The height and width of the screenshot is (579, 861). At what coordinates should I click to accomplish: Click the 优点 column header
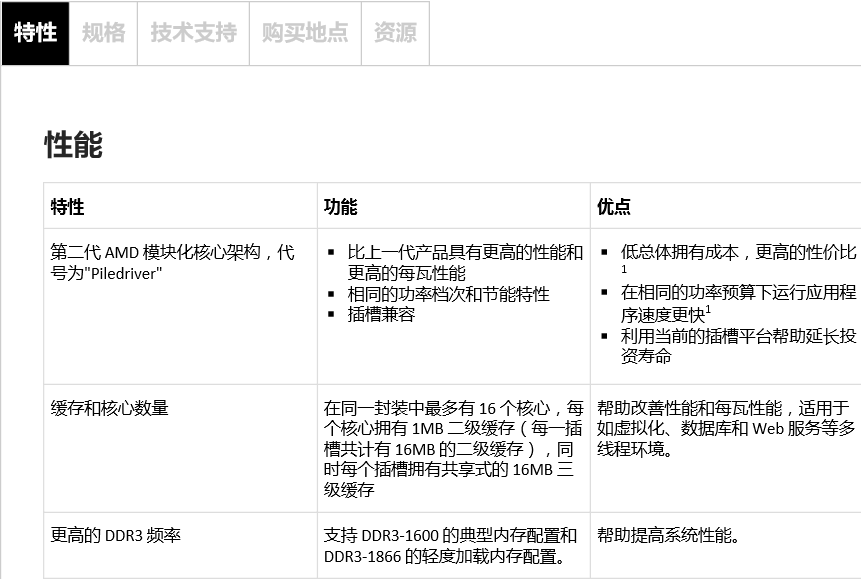pyautogui.click(x=614, y=207)
